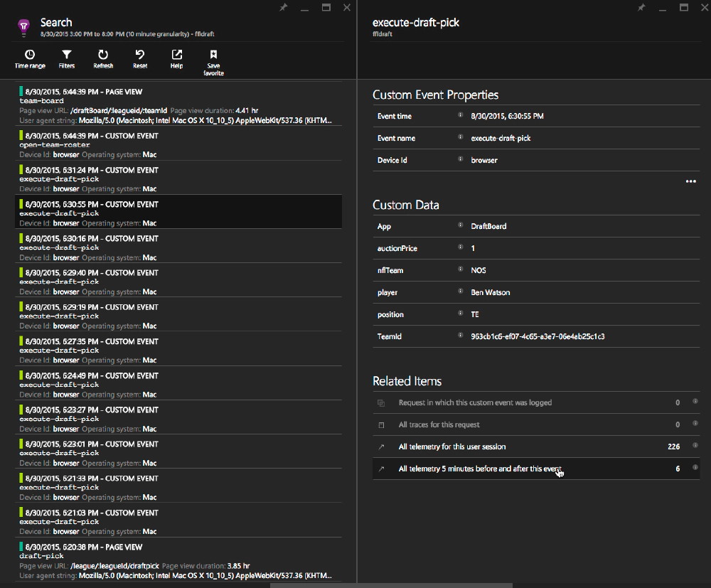
Task: Refresh the search results
Action: click(103, 60)
